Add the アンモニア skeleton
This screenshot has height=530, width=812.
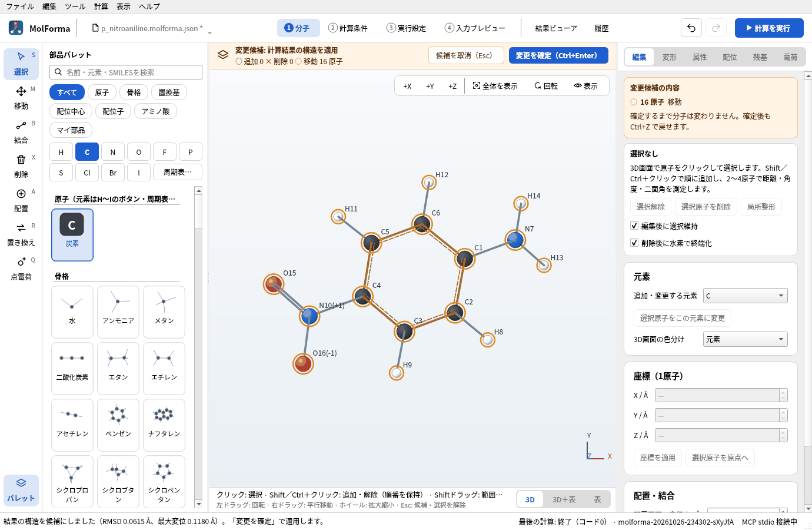point(118,312)
